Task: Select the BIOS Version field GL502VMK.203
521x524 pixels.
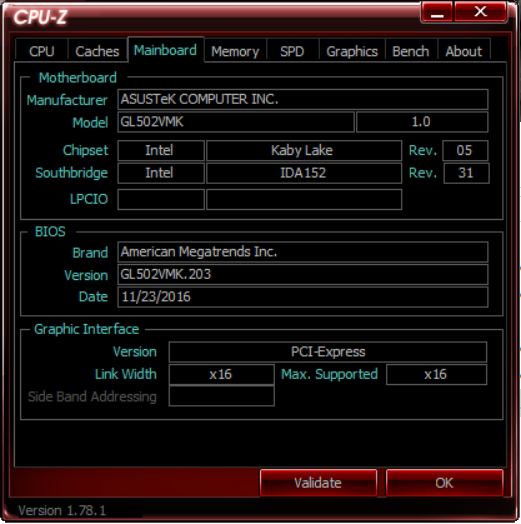Action: (x=303, y=274)
